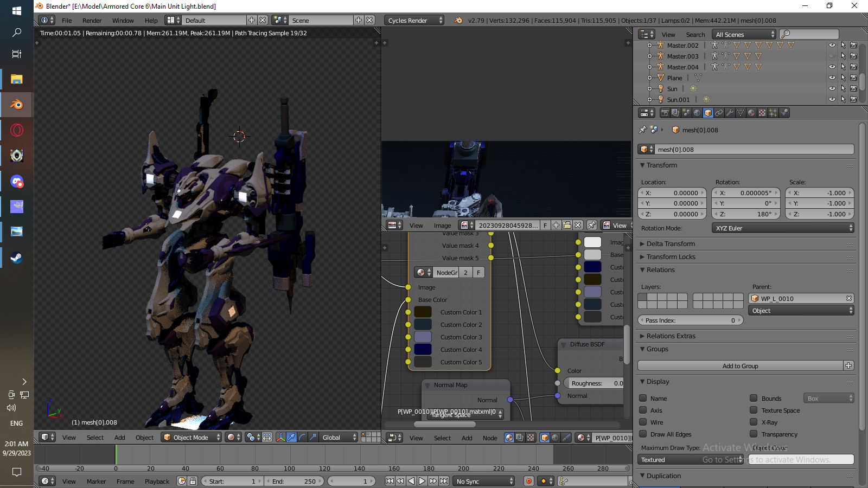
Task: Enable the Texture Space checkbox
Action: [x=754, y=410]
